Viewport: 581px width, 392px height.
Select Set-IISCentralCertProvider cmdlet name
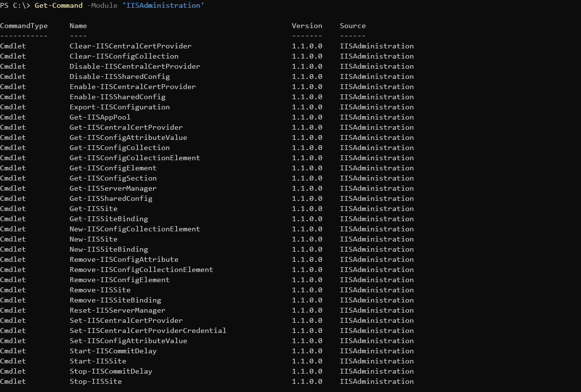[x=126, y=320]
